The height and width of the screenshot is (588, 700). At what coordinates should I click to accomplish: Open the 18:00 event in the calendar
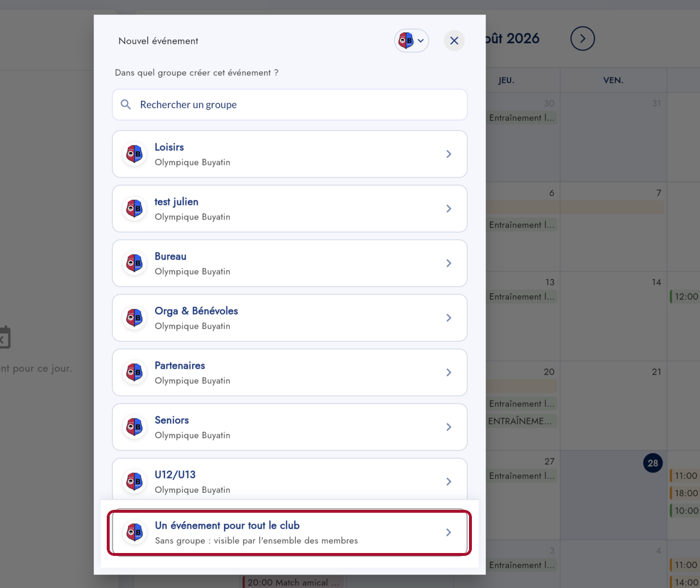tap(685, 494)
